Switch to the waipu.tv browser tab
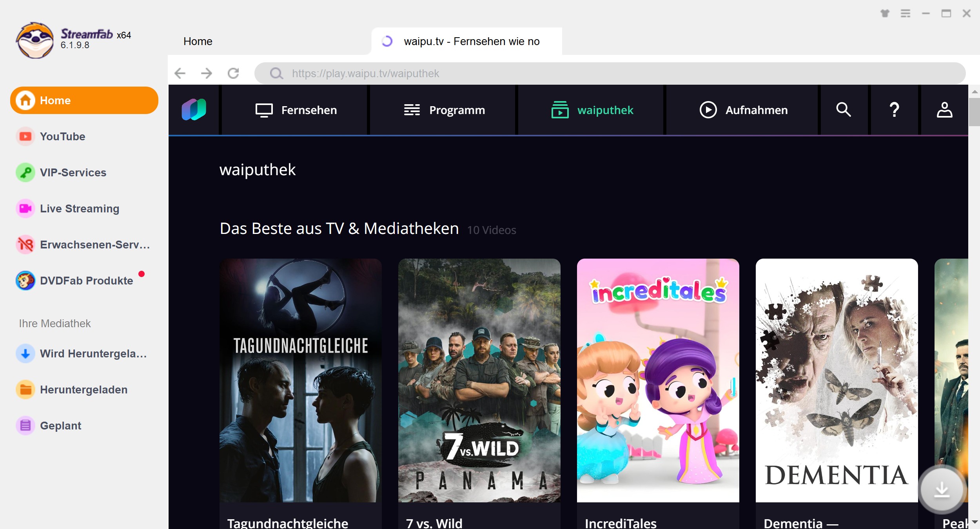This screenshot has height=529, width=980. point(466,41)
